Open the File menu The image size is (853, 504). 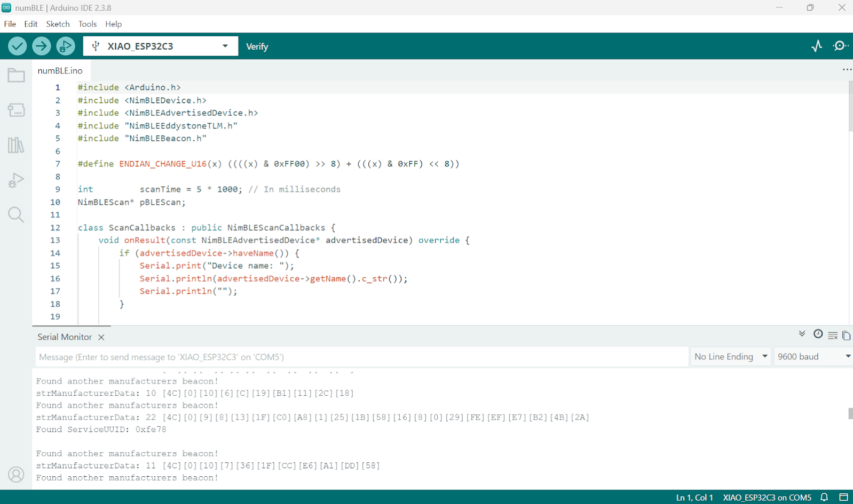click(x=10, y=24)
